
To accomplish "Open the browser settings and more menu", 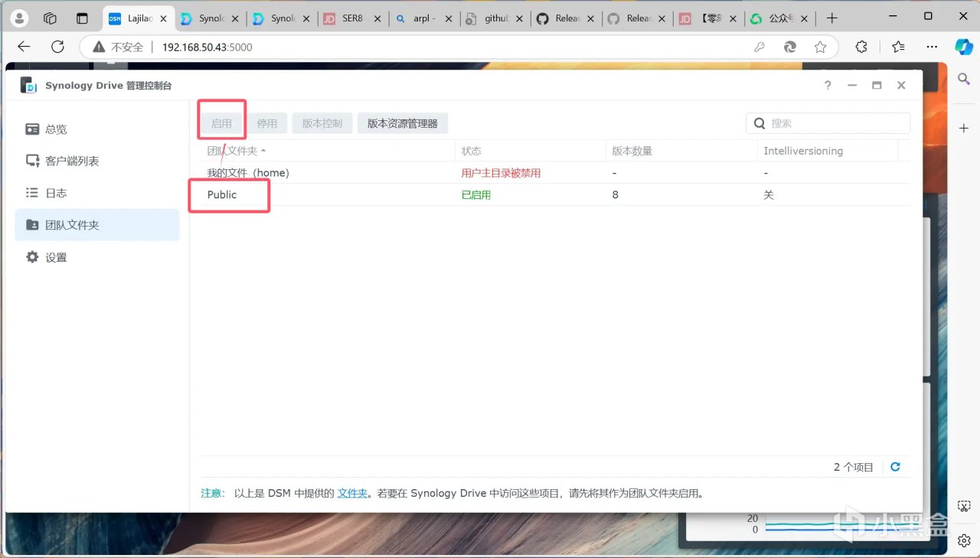I will [x=932, y=47].
